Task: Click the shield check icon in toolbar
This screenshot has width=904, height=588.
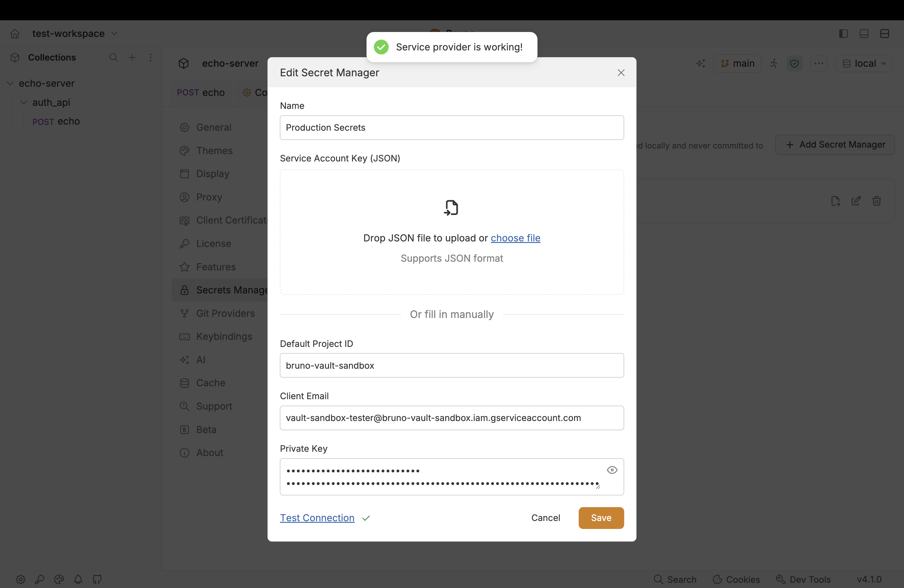Action: (794, 63)
